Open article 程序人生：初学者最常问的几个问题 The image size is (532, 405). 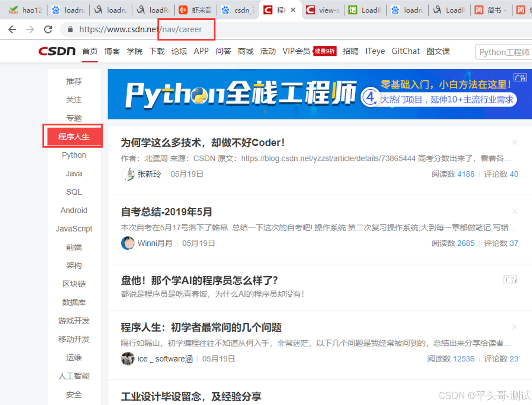[x=201, y=327]
